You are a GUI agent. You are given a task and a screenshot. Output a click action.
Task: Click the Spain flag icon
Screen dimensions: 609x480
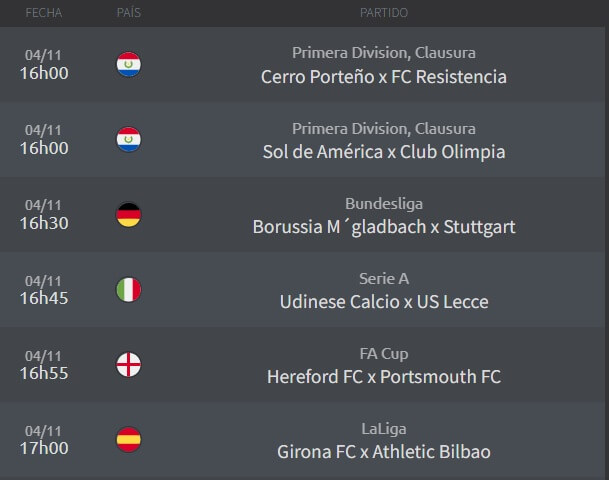coord(129,440)
